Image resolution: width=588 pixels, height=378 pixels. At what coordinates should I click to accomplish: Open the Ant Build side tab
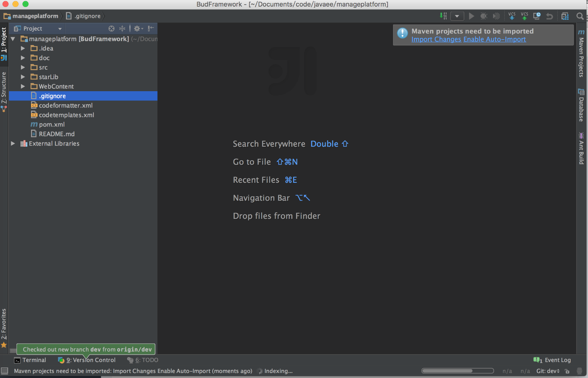point(581,148)
